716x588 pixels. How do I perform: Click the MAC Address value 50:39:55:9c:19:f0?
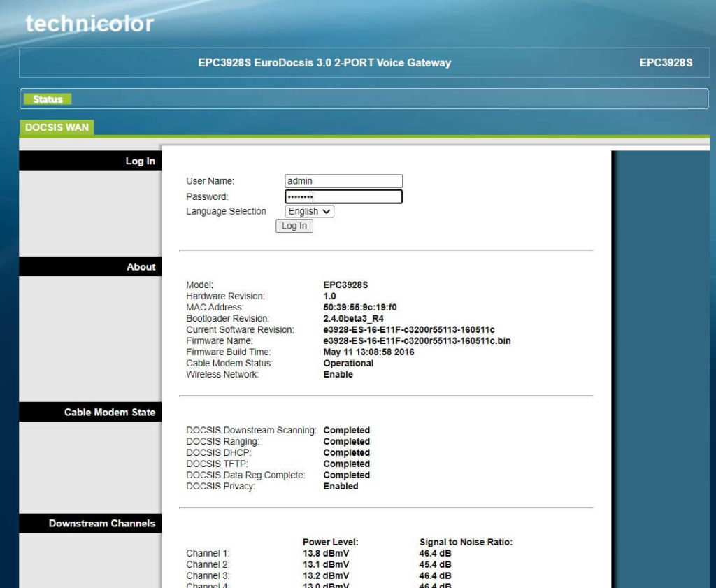(x=360, y=307)
